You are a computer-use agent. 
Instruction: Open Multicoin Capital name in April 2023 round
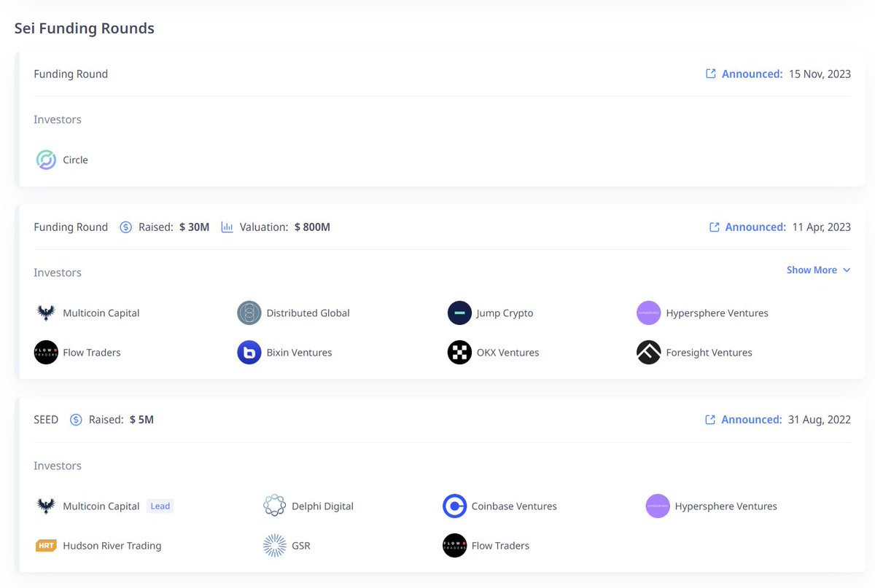(x=101, y=313)
